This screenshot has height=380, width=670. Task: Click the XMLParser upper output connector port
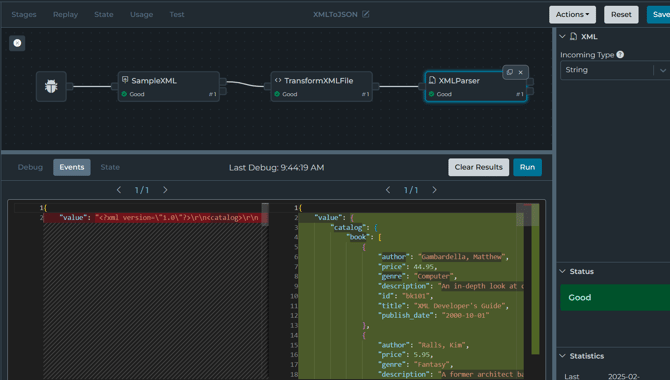(530, 82)
